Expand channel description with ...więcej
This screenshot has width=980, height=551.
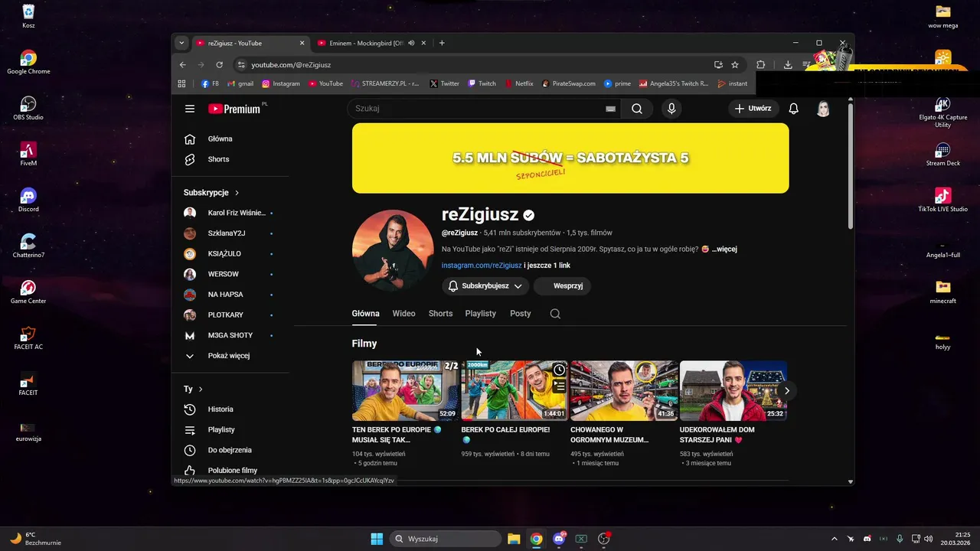coord(724,249)
